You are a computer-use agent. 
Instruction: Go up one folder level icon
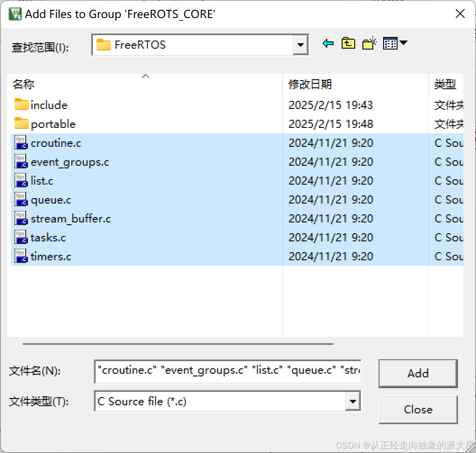pyautogui.click(x=348, y=43)
